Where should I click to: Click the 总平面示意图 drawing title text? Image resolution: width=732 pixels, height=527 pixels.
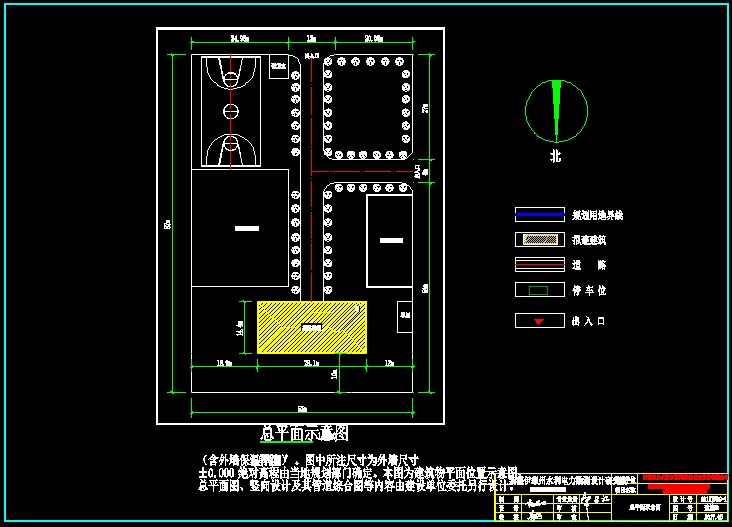[304, 434]
